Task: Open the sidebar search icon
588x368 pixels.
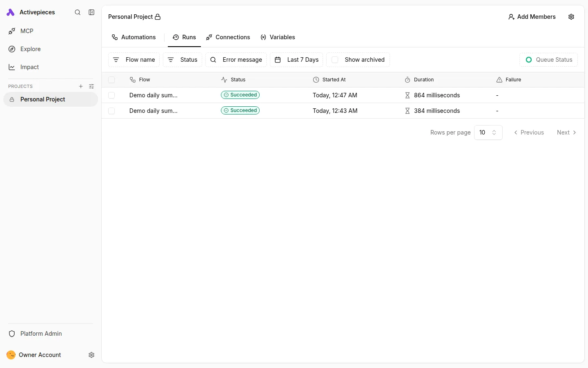Action: click(78, 13)
